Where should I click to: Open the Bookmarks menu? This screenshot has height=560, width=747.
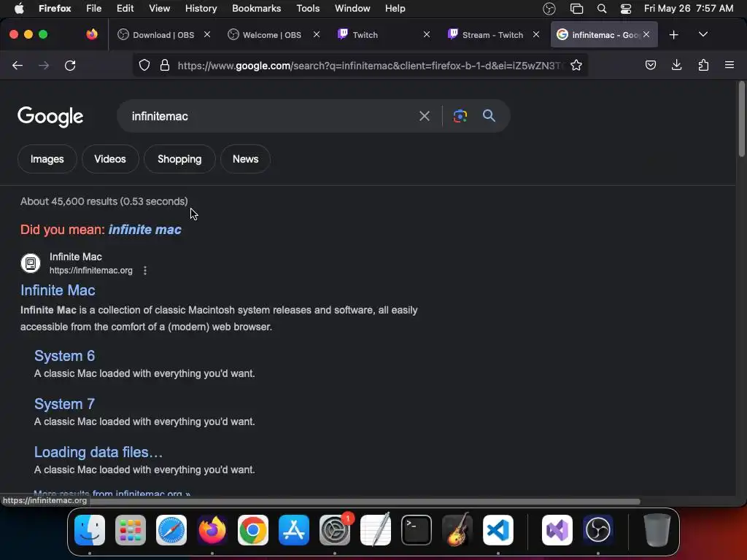pyautogui.click(x=256, y=9)
